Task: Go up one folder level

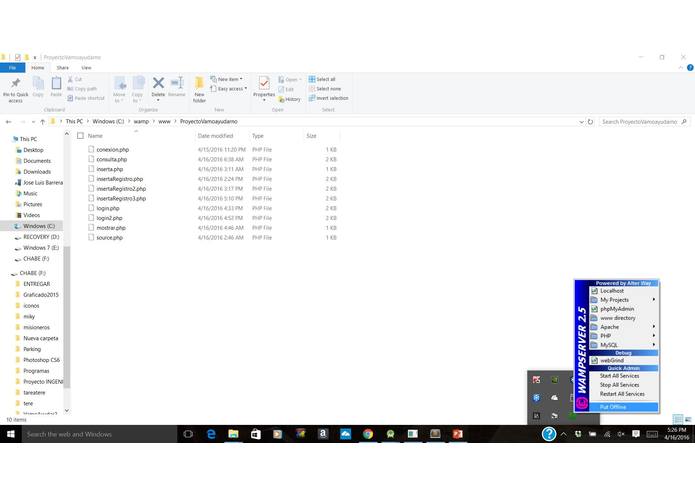Action: (x=43, y=121)
